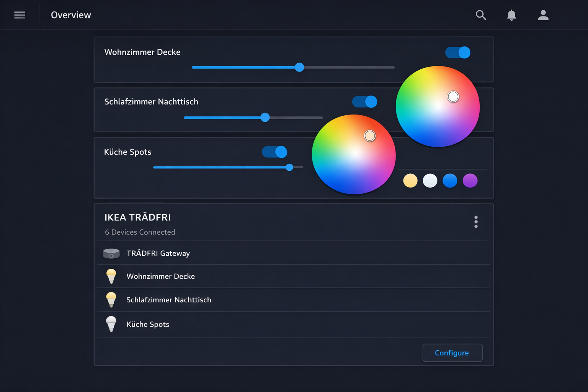Select the blue color preset swatch
The image size is (588, 392).
[450, 180]
